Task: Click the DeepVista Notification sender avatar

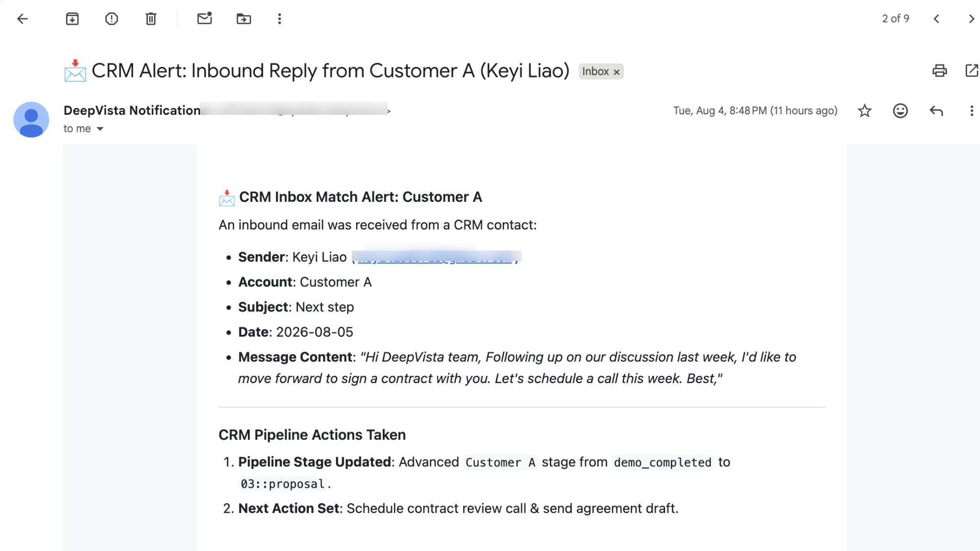Action: tap(31, 120)
